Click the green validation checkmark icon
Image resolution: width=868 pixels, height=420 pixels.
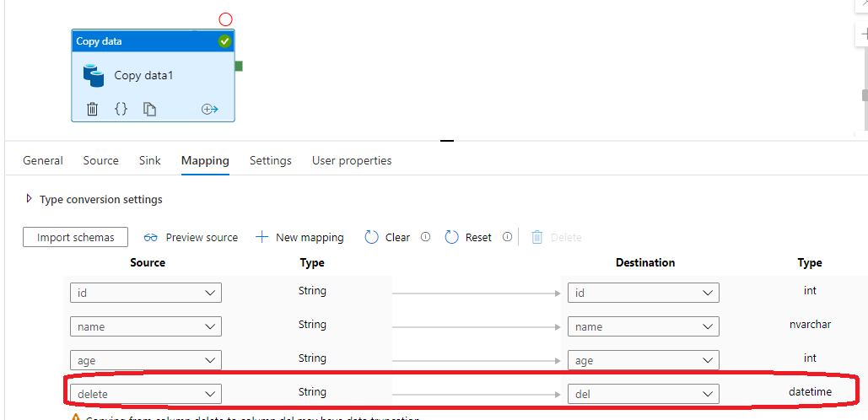[224, 41]
